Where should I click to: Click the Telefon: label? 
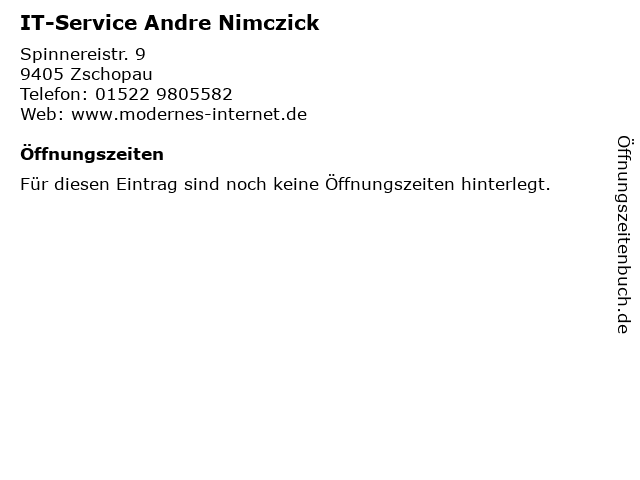tap(54, 94)
